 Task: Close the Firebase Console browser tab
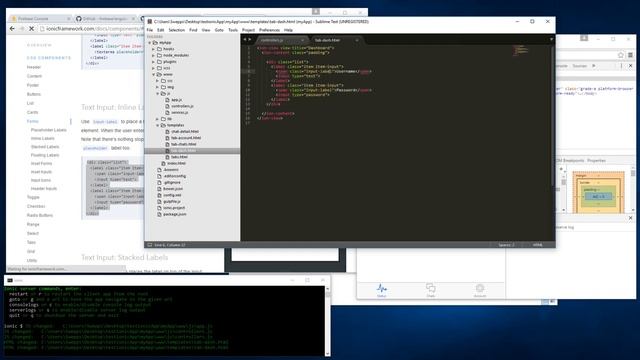68,19
